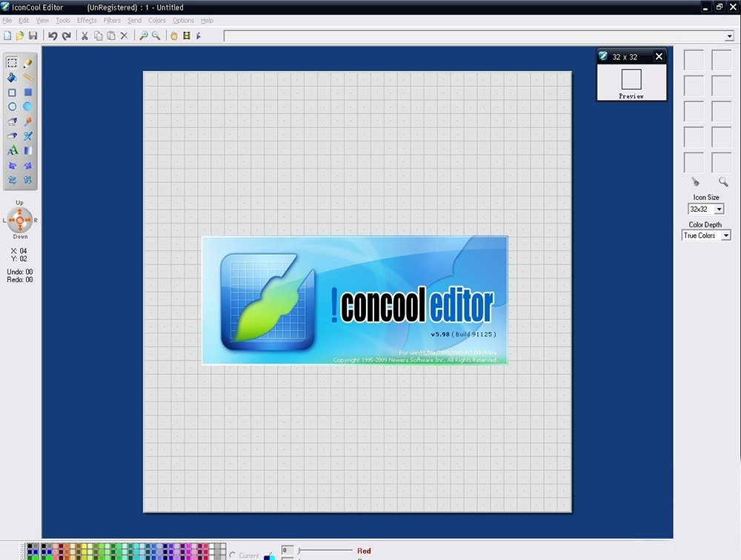Zoom out with magnifier minus icon

156,36
